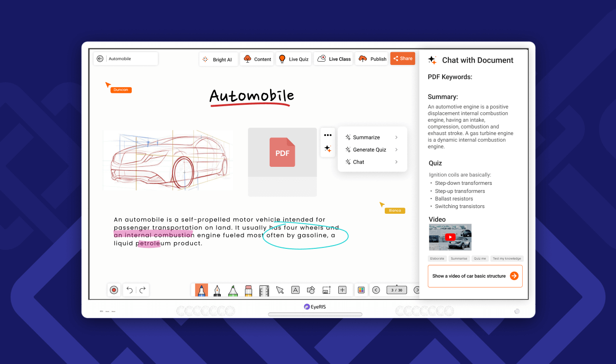Choose the pointer selection tool

[280, 290]
